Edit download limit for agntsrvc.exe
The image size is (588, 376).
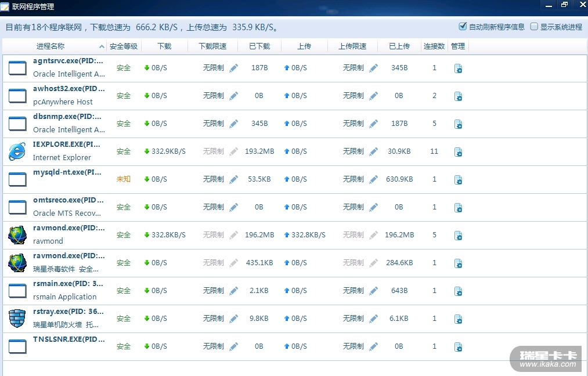[x=233, y=68]
